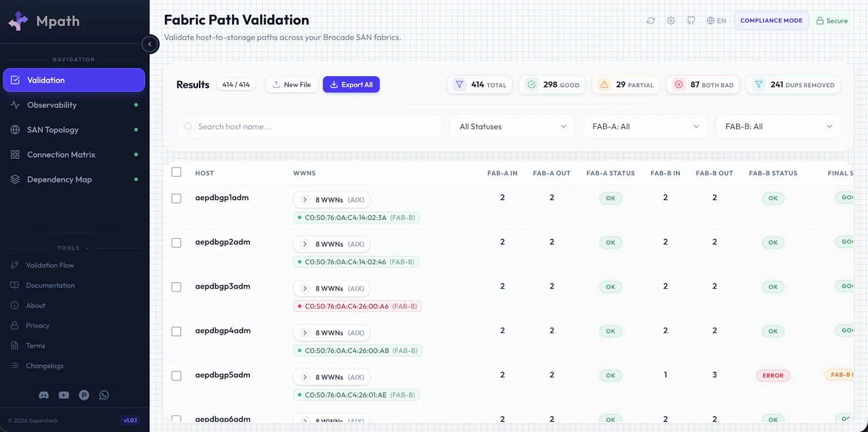Click the refresh icon in header

pos(650,21)
